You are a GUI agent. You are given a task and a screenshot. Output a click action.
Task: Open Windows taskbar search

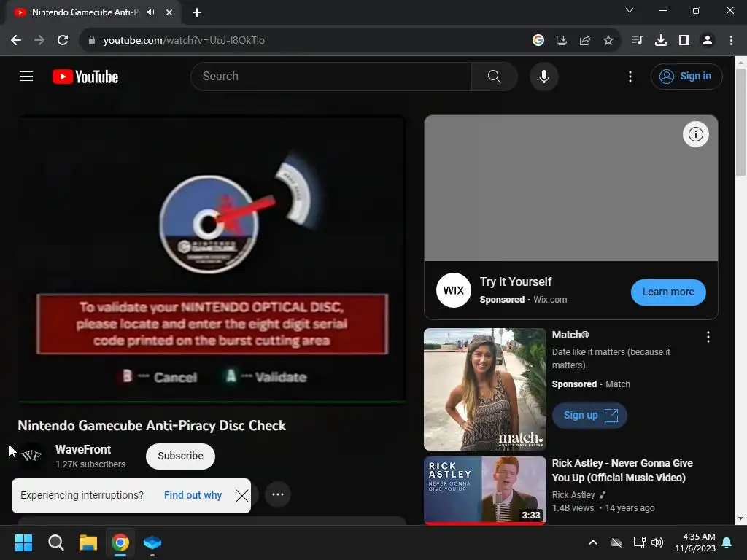(x=55, y=542)
